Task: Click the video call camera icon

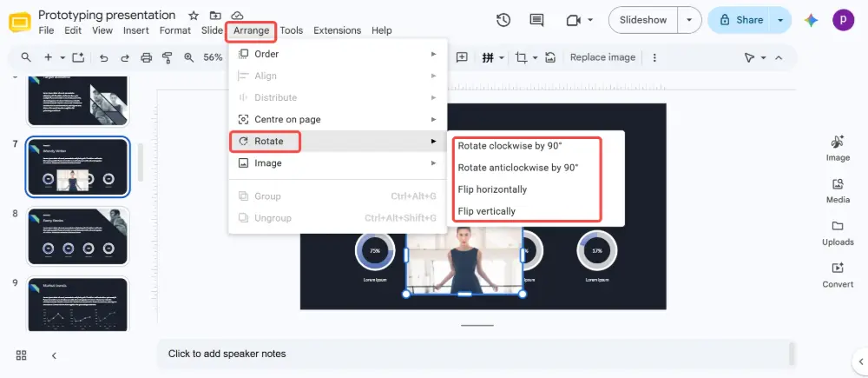Action: (x=573, y=20)
